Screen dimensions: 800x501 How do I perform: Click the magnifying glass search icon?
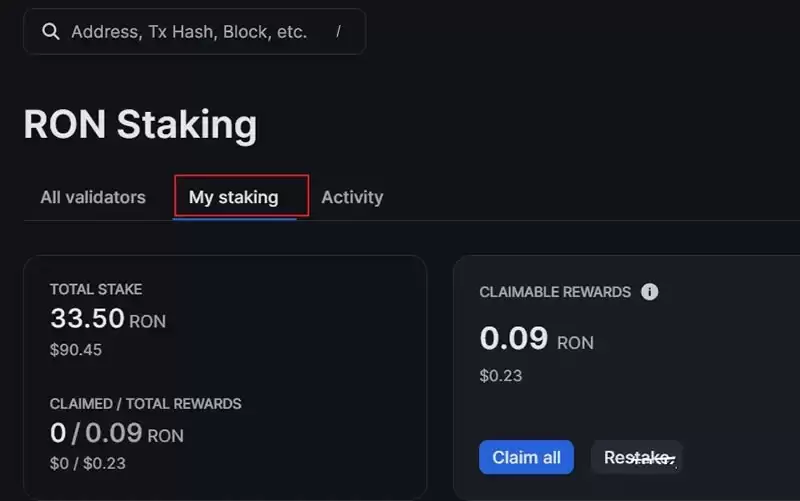click(51, 32)
